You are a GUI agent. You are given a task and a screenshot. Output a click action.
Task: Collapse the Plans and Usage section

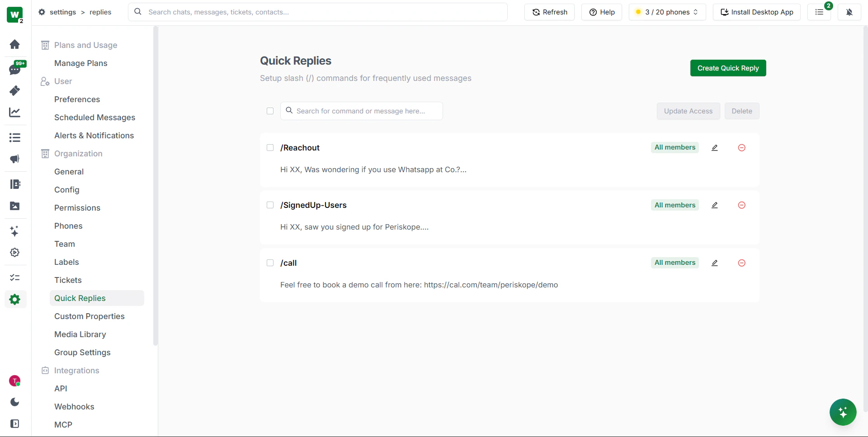pyautogui.click(x=85, y=45)
